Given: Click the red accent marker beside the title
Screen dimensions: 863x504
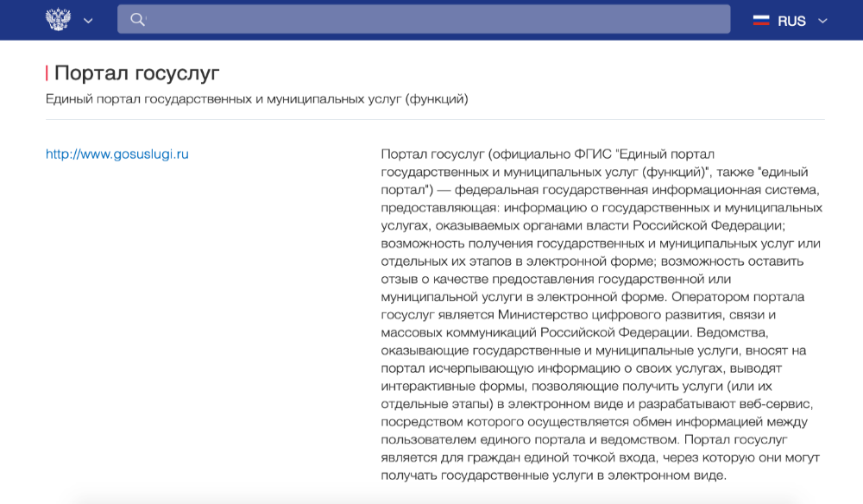Looking at the screenshot, I should [x=47, y=73].
